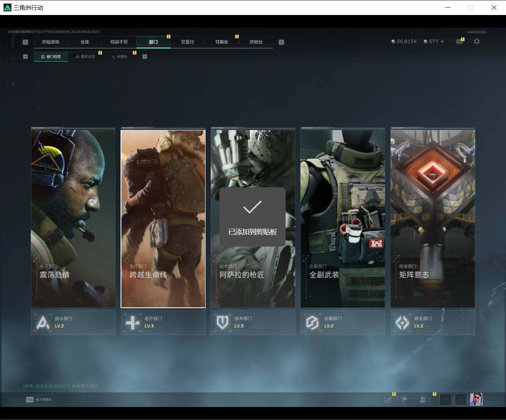This screenshot has height=420, width=506.
Task: Click the D key next sub-tab icon
Action: pos(145,57)
